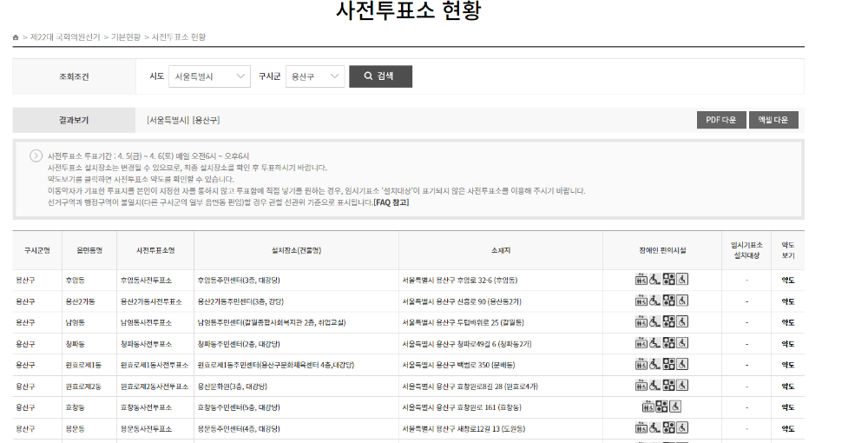
Task: Click the braille block icon in 청파동 row
Action: 668,343
